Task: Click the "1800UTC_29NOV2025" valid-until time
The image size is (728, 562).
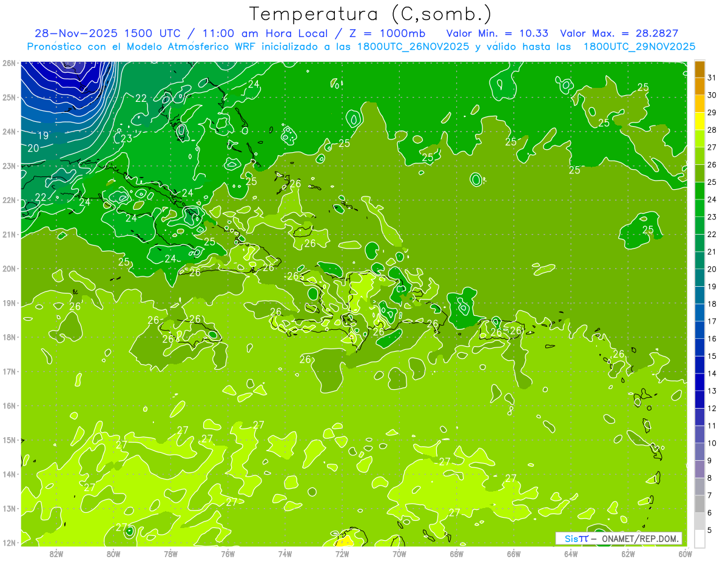Action: (639, 46)
